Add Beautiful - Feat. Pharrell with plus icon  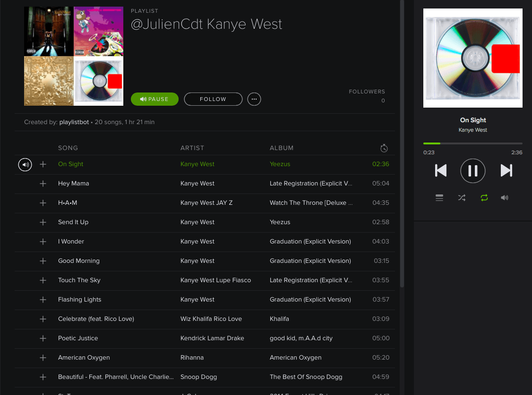[43, 377]
